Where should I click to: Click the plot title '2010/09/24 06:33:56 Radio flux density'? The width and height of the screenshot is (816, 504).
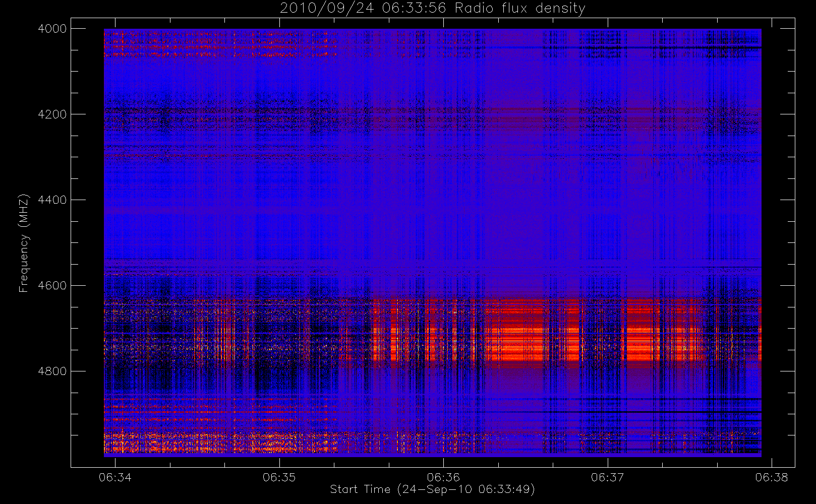tap(433, 9)
